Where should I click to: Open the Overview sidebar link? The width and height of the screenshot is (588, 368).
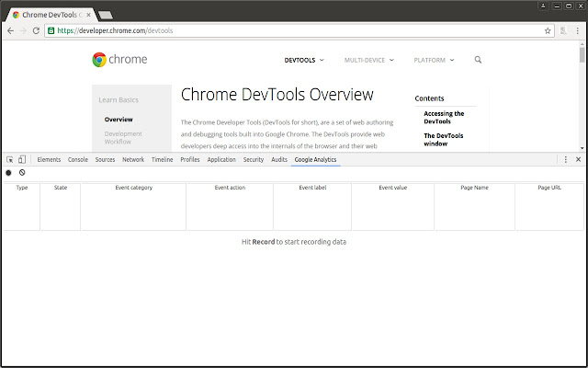[119, 120]
